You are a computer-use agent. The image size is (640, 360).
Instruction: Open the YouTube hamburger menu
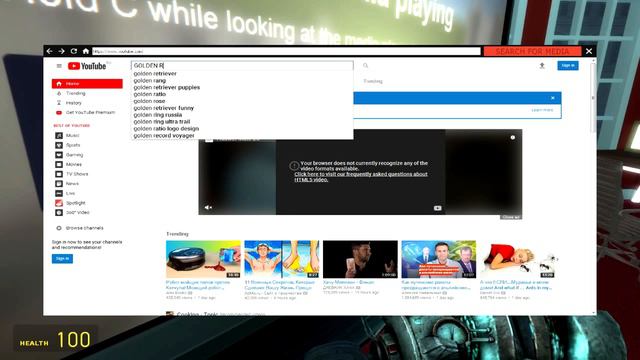(59, 66)
